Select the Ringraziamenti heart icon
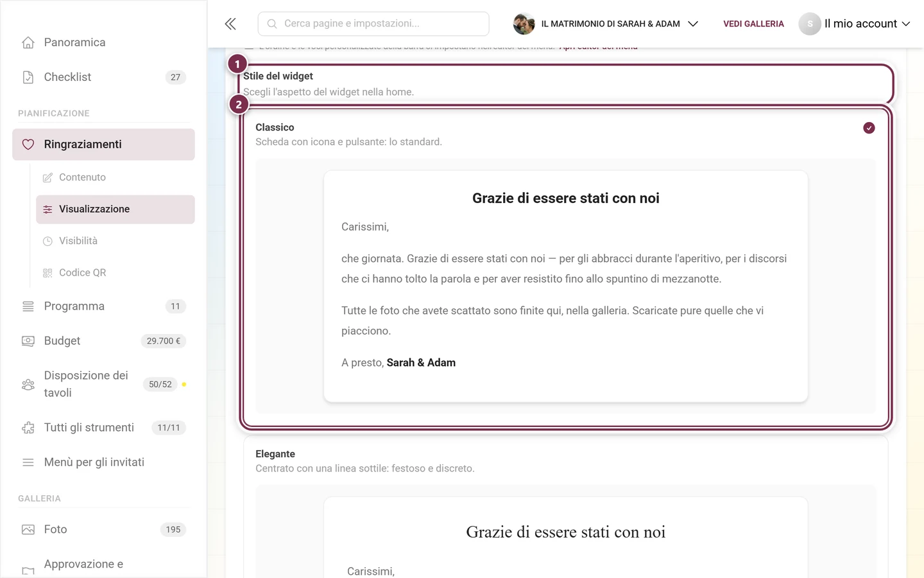Viewport: 924px width, 578px height. (28, 144)
